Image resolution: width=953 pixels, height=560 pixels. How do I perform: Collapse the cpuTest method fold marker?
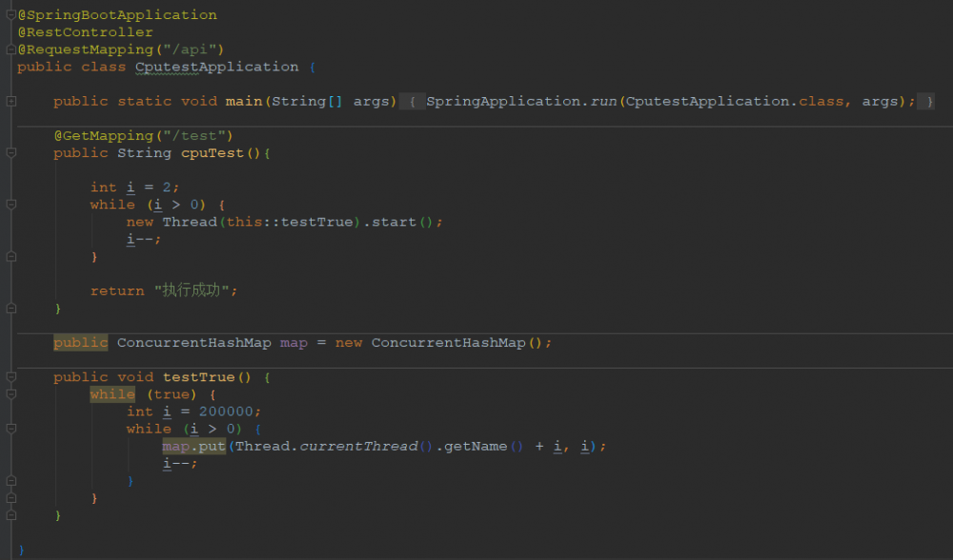tap(10, 153)
